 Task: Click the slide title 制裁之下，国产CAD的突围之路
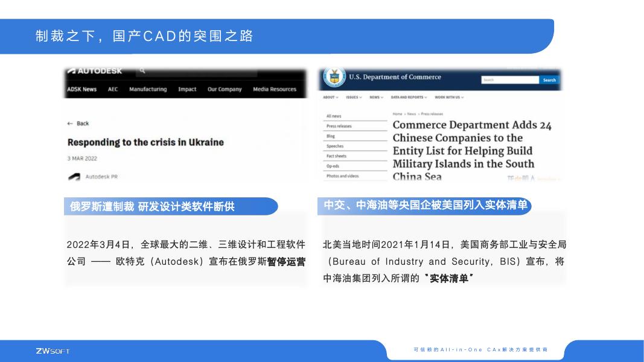(x=144, y=36)
